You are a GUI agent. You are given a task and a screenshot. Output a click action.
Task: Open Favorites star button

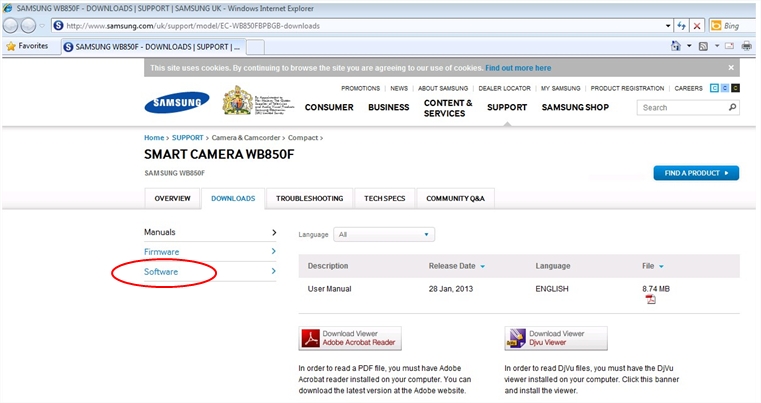(x=27, y=46)
